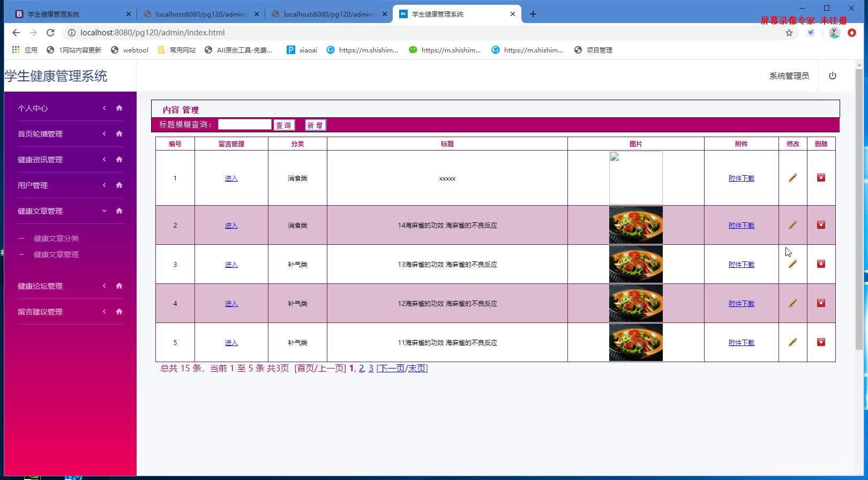Click 图片 column header

tap(636, 144)
